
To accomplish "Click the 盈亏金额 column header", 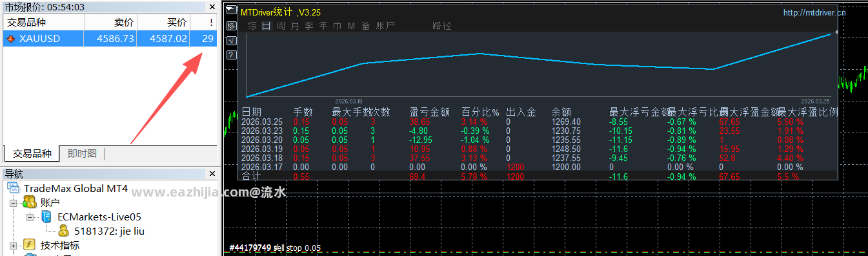I will coord(430,112).
